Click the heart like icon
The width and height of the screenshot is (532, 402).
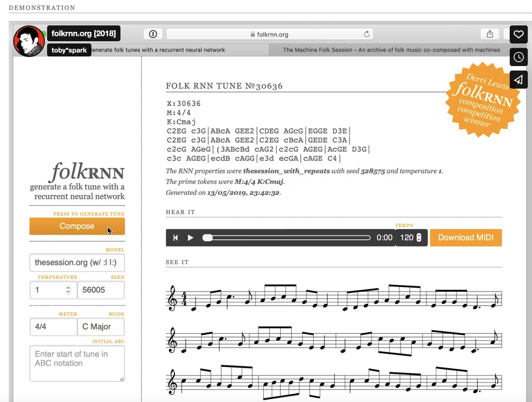click(x=518, y=34)
